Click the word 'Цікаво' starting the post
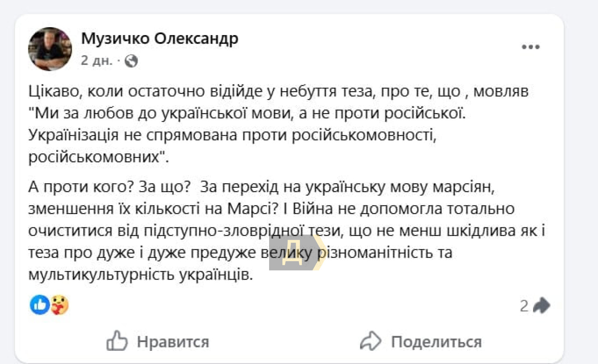The width and height of the screenshot is (598, 364). pos(55,92)
